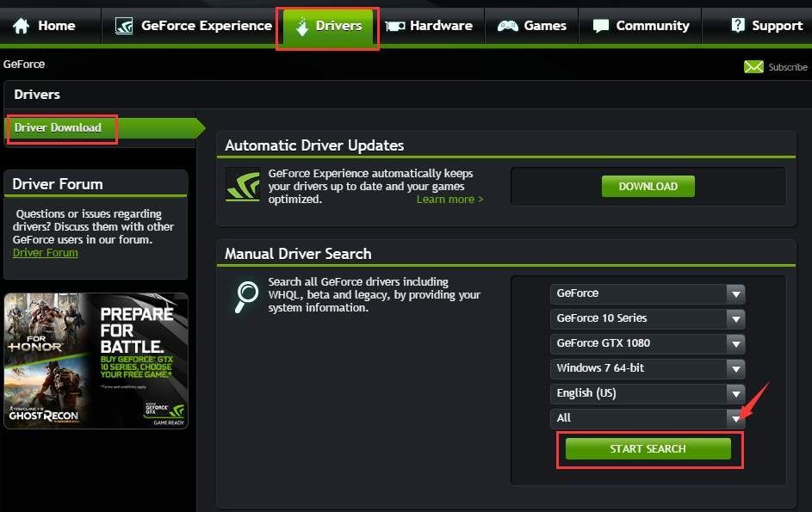Open the Home tab

click(x=50, y=25)
